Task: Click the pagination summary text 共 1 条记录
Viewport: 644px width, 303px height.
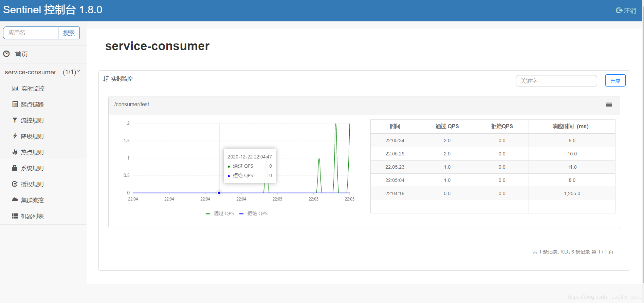Action: [545, 252]
